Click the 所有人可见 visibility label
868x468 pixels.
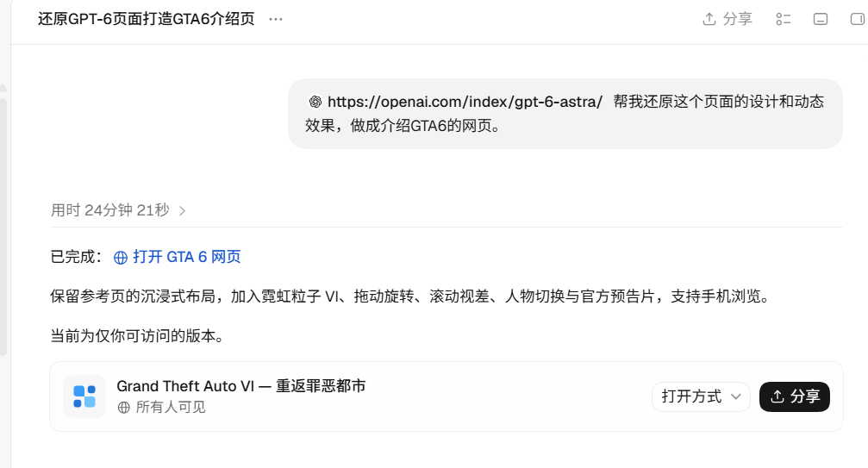click(x=171, y=408)
